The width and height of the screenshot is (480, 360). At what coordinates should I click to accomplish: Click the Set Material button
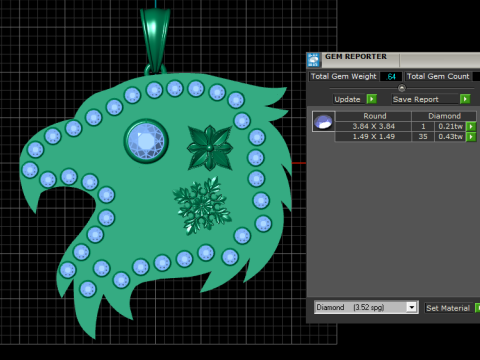449,308
